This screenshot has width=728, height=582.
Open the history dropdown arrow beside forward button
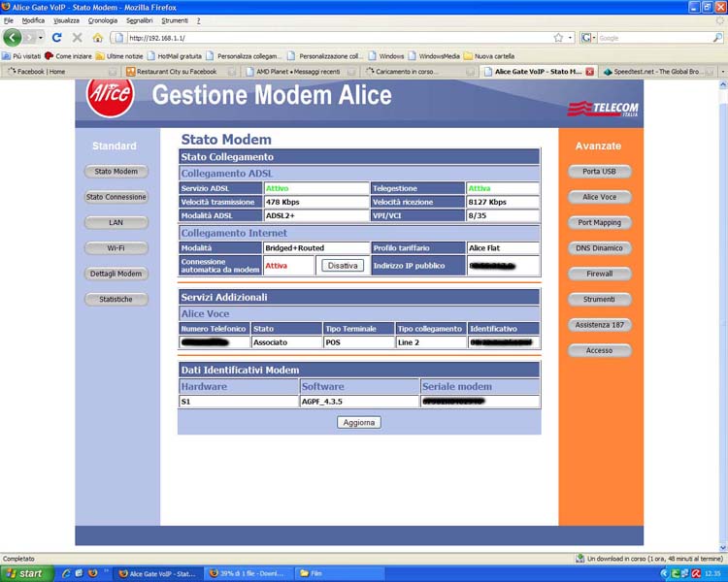(41, 38)
